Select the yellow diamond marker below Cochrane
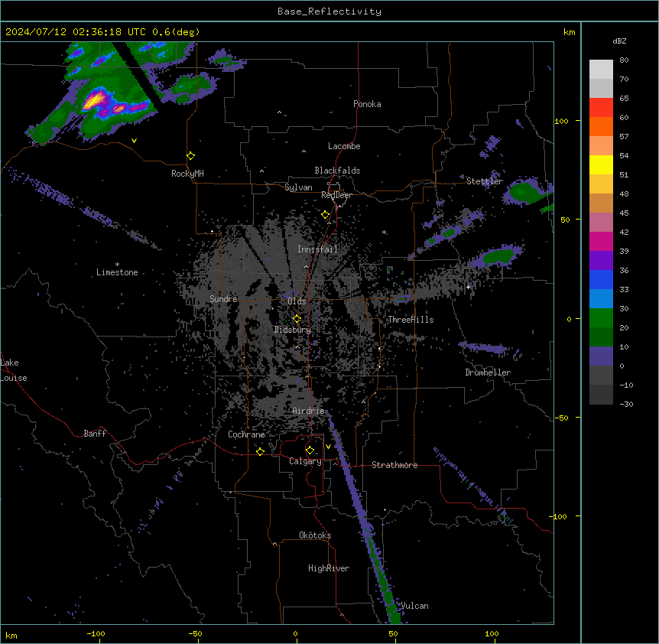Screen dimensions: 659x644 point(260,451)
